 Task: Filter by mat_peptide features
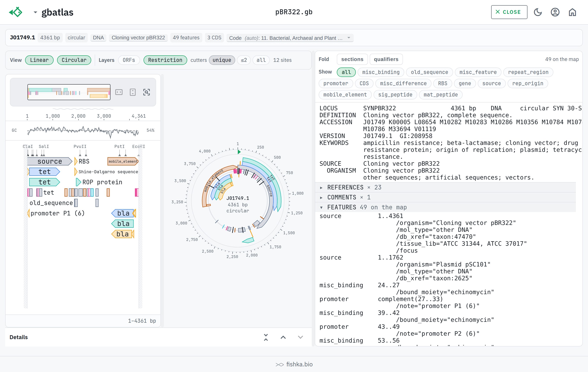click(441, 95)
